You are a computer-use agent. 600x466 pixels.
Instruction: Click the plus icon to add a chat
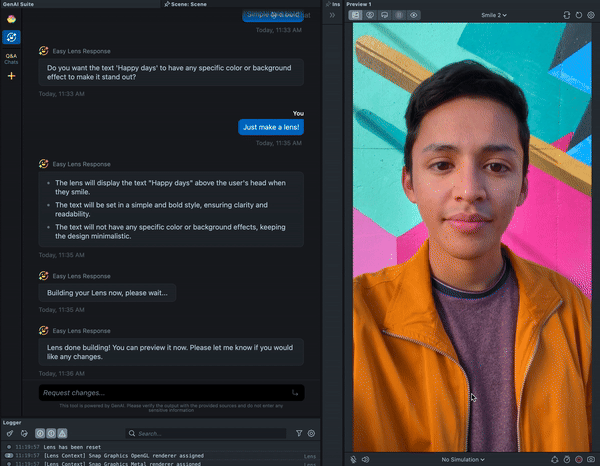(x=11, y=76)
